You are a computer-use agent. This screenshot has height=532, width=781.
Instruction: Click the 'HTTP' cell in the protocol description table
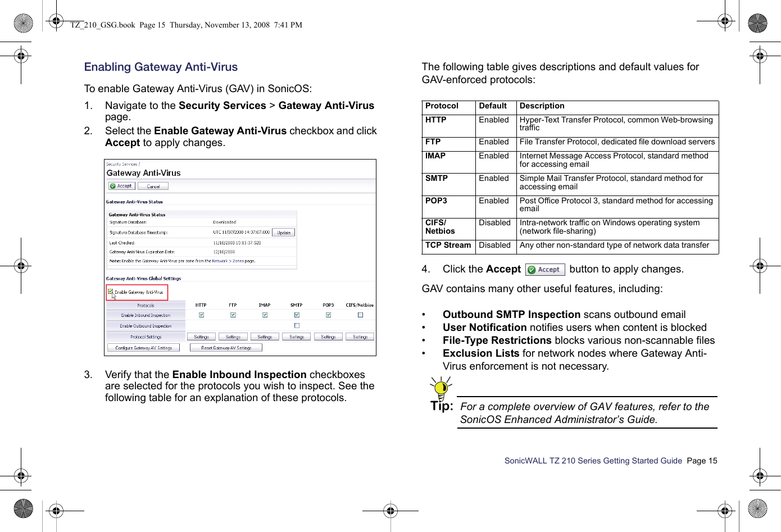tap(435, 120)
